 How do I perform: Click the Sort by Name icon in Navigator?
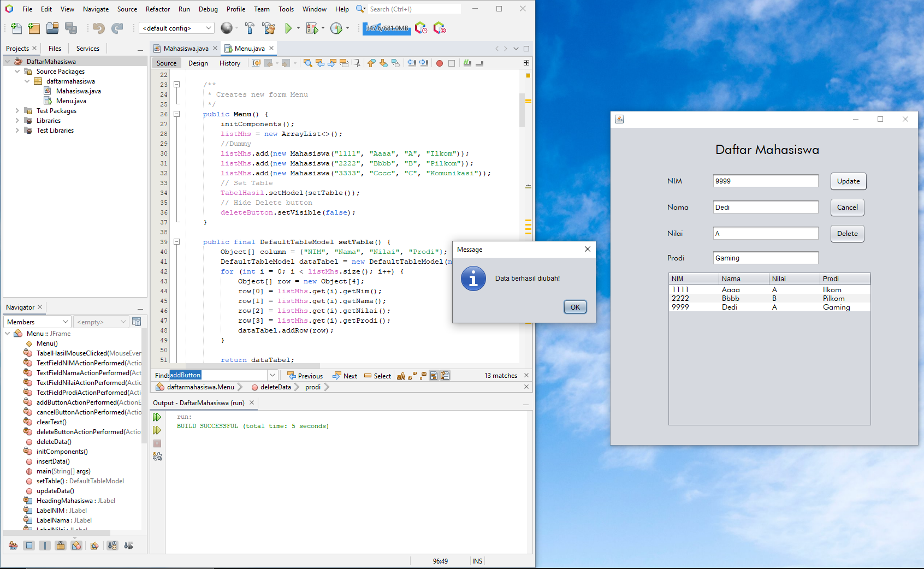click(x=112, y=546)
